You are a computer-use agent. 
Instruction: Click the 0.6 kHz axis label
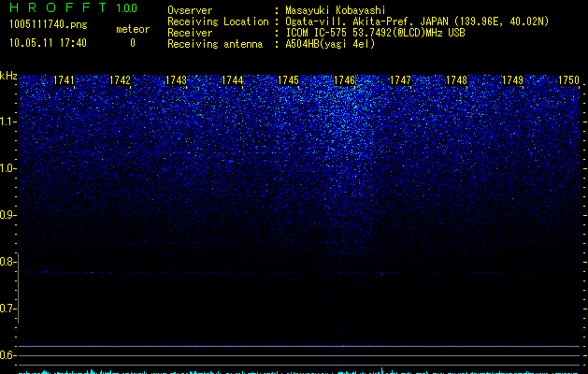point(7,355)
